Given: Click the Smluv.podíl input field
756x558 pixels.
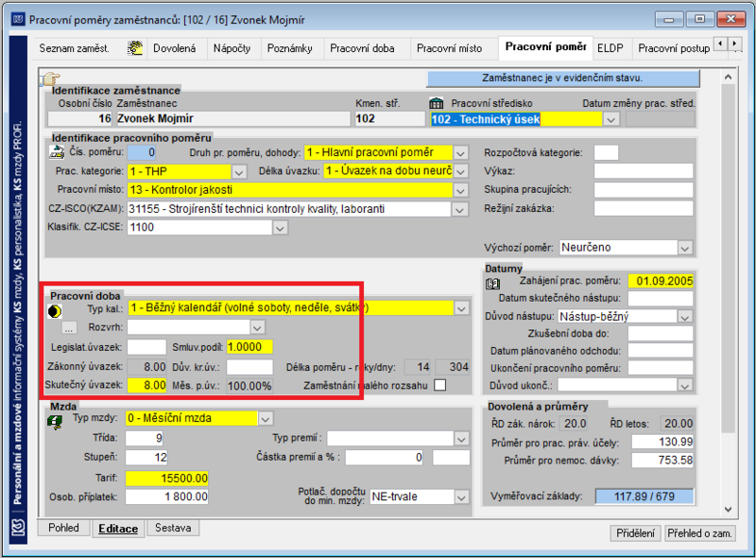Looking at the screenshot, I should pos(249,346).
